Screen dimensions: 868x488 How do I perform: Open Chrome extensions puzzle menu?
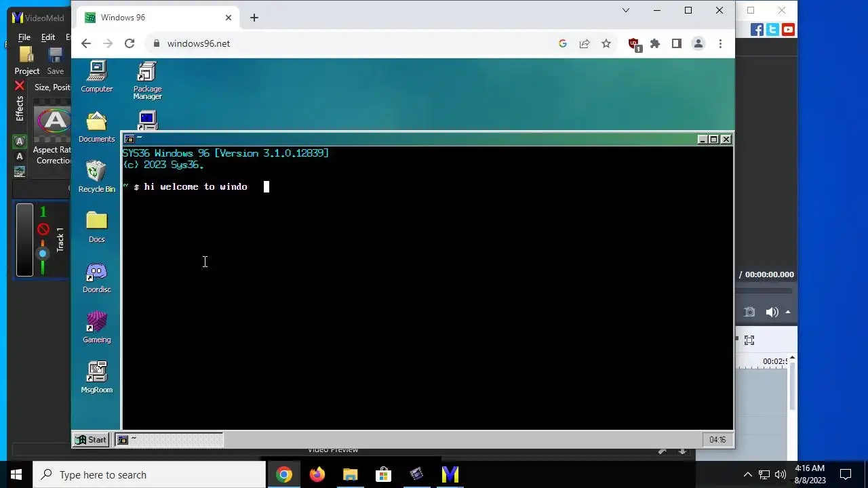pos(655,43)
